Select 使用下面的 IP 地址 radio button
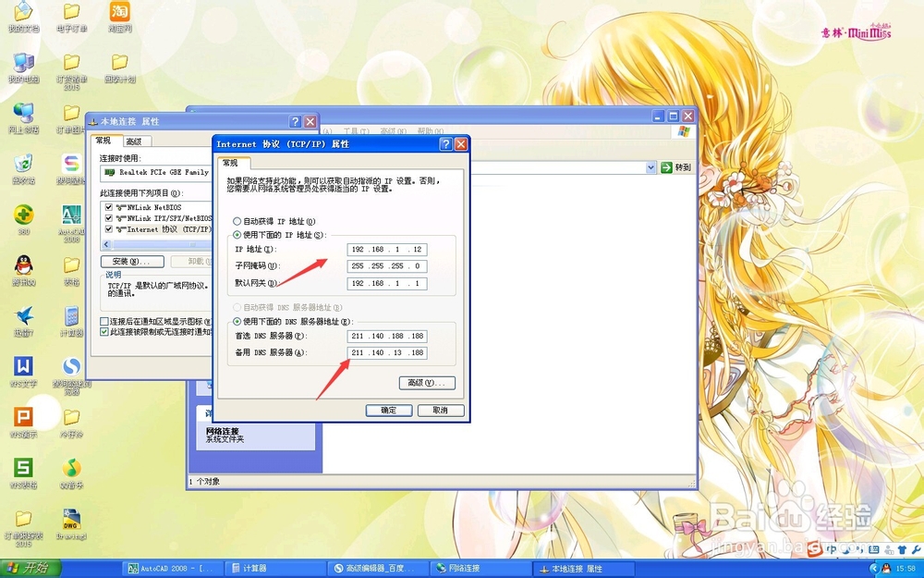Screen dimensions: 924x578 point(237,235)
